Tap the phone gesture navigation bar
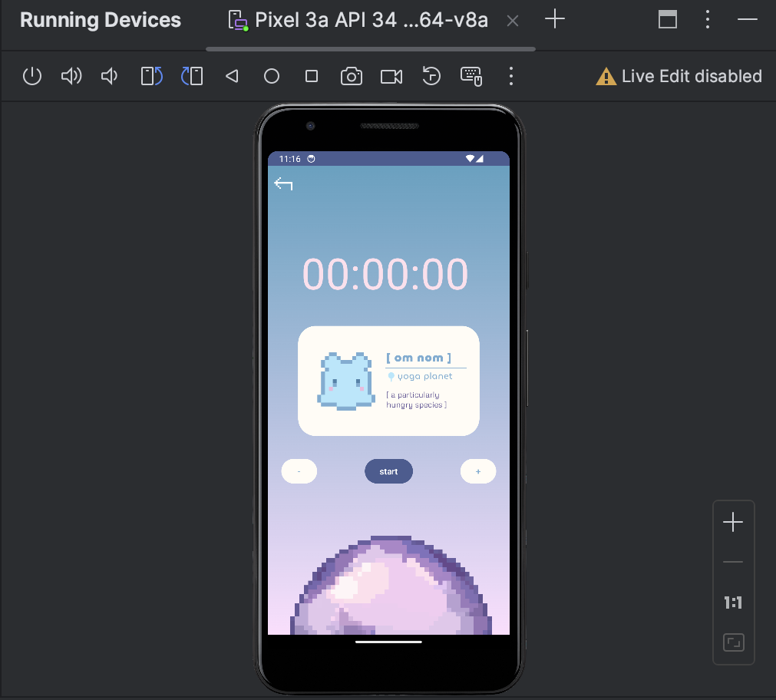This screenshot has width=776, height=700. tap(388, 642)
